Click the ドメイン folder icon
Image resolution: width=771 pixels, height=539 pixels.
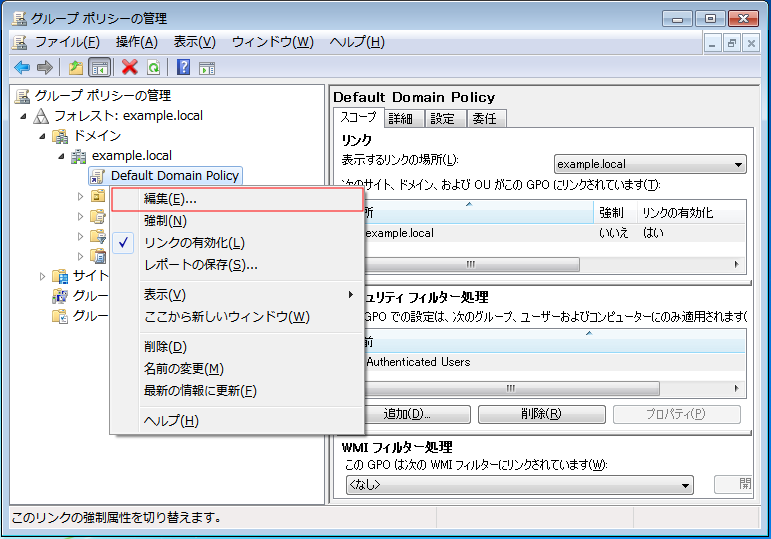[60, 136]
